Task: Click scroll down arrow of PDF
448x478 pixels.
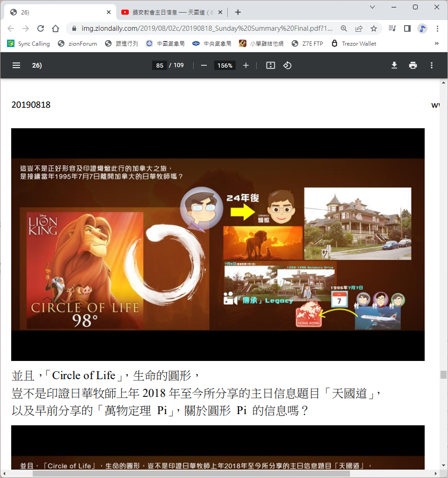Action: click(x=443, y=465)
